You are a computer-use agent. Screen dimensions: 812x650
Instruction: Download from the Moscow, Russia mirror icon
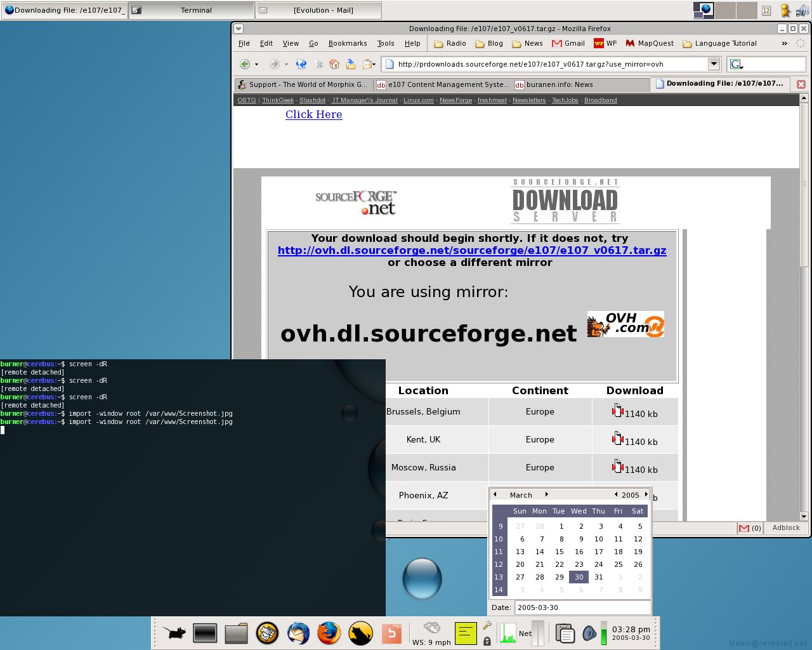click(618, 467)
